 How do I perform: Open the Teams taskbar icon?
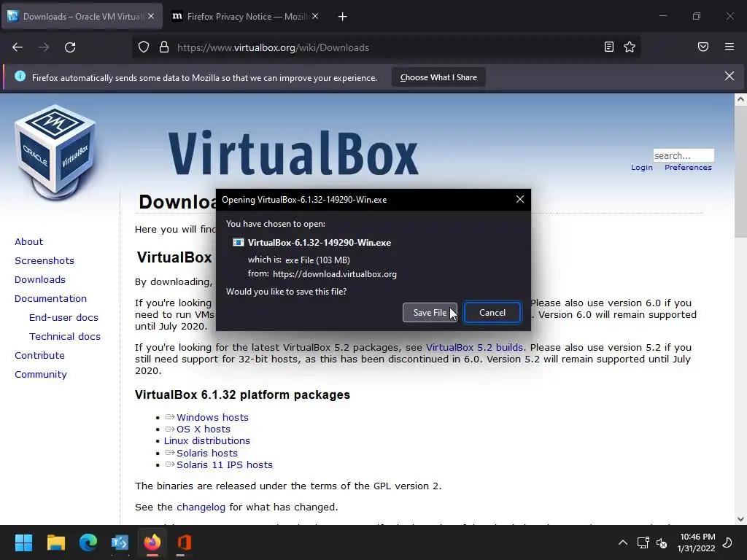[x=120, y=542]
